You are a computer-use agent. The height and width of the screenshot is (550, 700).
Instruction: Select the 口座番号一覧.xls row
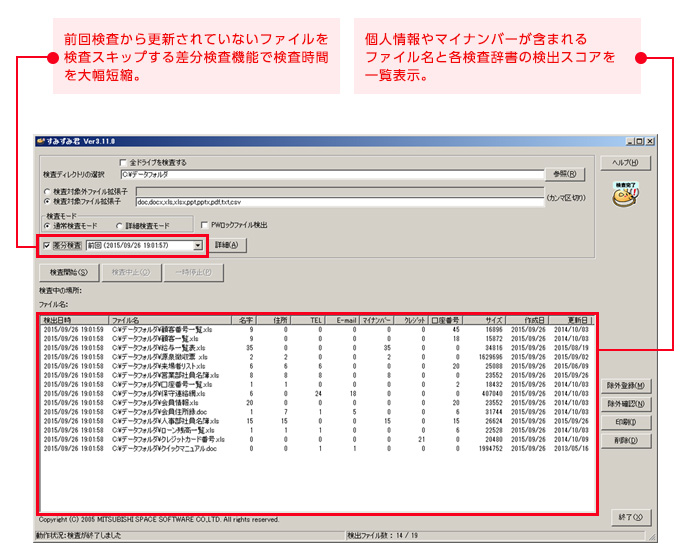pyautogui.click(x=316, y=385)
